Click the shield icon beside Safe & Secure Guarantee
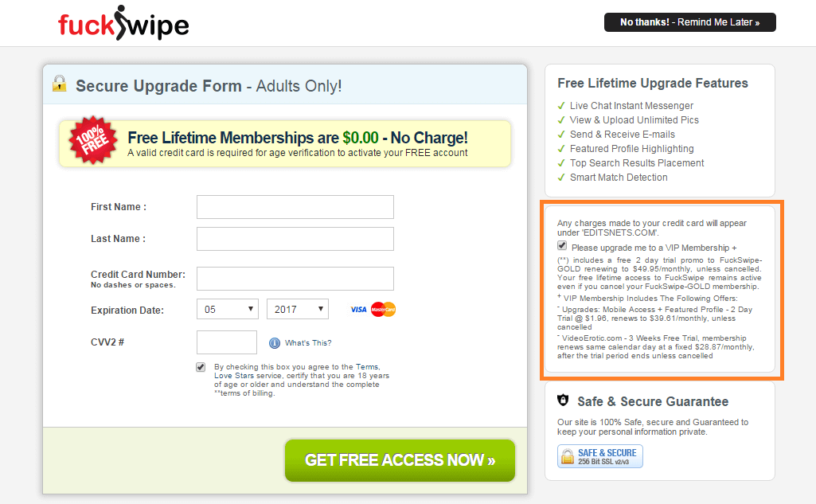Image resolution: width=816 pixels, height=504 pixels. [x=563, y=400]
